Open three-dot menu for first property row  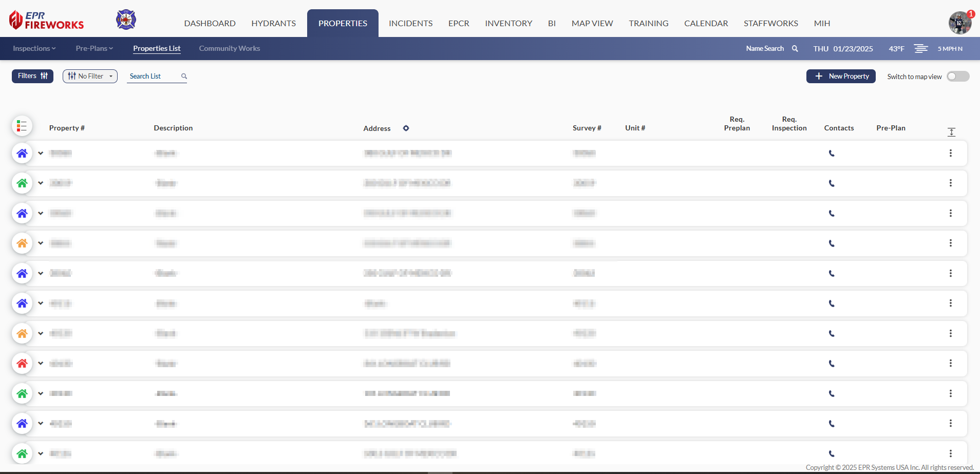coord(951,154)
